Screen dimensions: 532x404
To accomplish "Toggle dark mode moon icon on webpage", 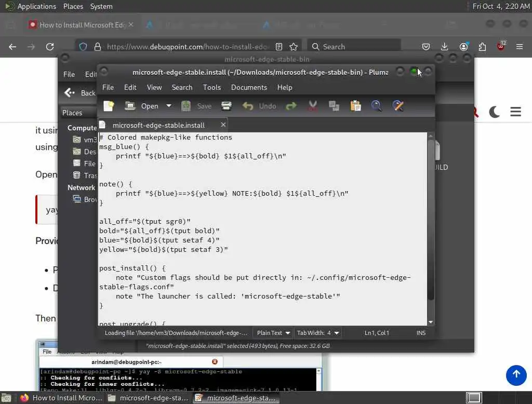I will pyautogui.click(x=495, y=112).
